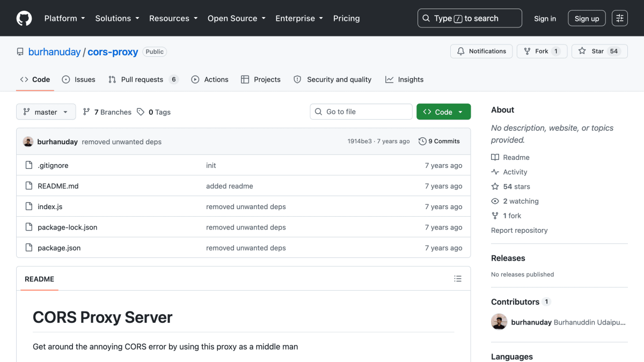Click the 'init' commit message
Screen dimensions: 644x362
click(x=211, y=165)
